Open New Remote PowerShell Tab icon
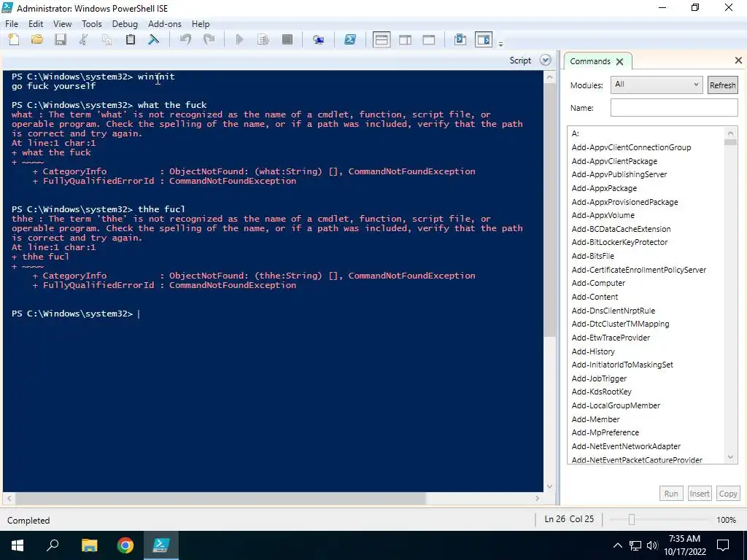Image resolution: width=747 pixels, height=560 pixels. tap(318, 39)
